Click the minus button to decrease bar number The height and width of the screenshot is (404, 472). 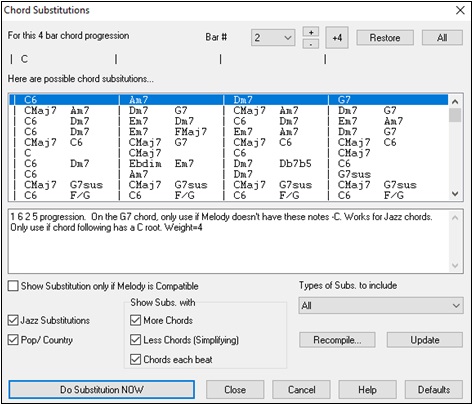tap(311, 44)
